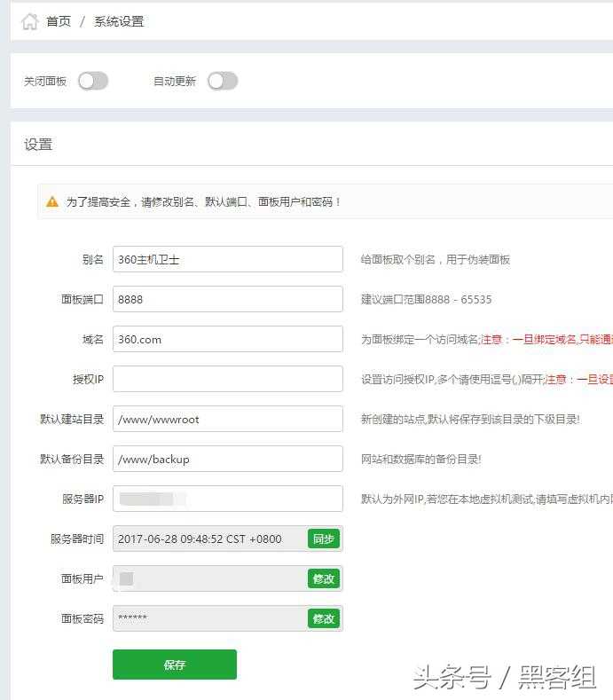This screenshot has height=700, width=613.
Task: Click the 别名 input field
Action: pyautogui.click(x=228, y=259)
